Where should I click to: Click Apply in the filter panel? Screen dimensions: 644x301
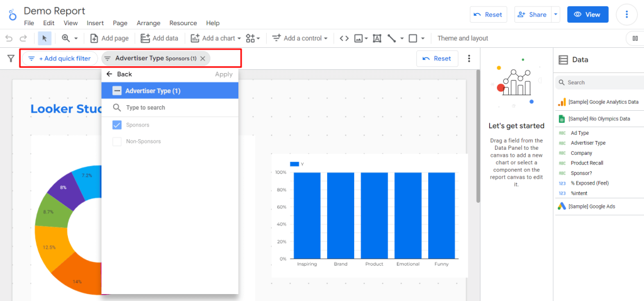(x=224, y=74)
